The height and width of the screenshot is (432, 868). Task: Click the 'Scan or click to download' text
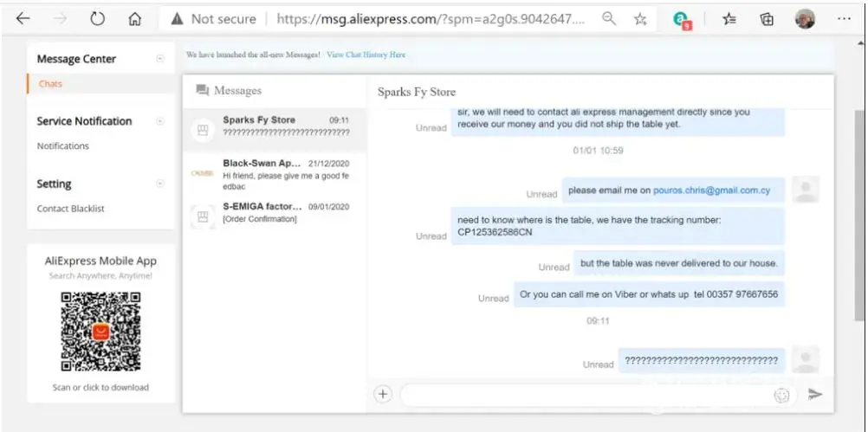point(100,387)
